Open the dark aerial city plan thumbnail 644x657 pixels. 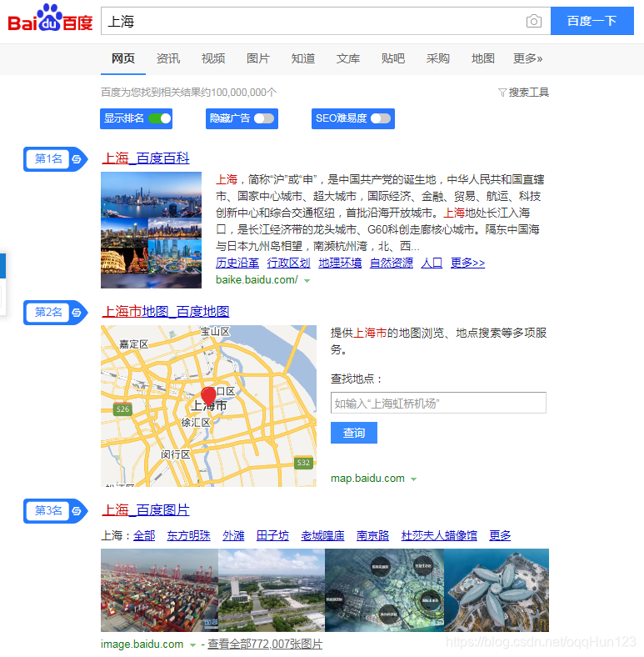pos(384,590)
